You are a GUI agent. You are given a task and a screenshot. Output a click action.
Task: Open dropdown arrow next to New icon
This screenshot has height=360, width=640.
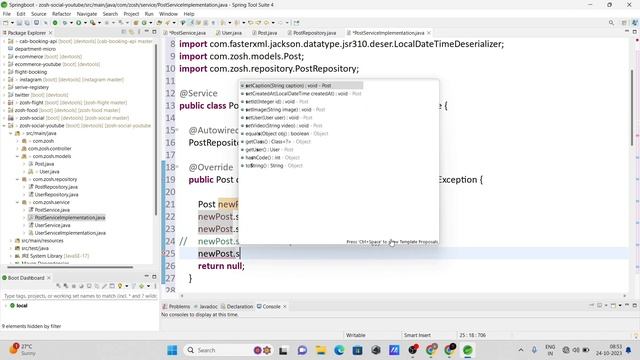[12, 23]
